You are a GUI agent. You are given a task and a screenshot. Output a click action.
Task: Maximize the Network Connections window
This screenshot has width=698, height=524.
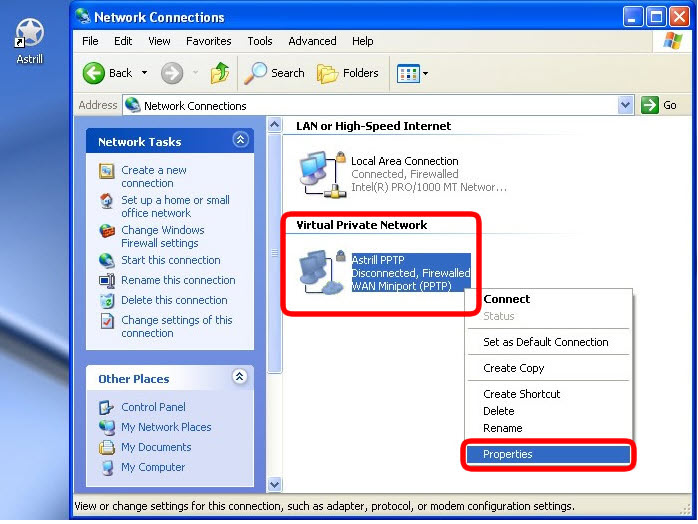tap(656, 17)
